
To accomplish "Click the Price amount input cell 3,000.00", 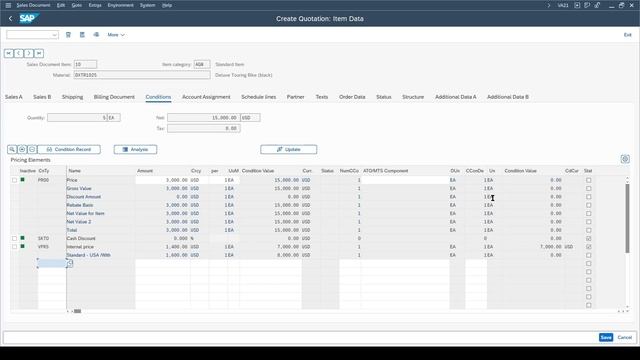I will (162, 180).
